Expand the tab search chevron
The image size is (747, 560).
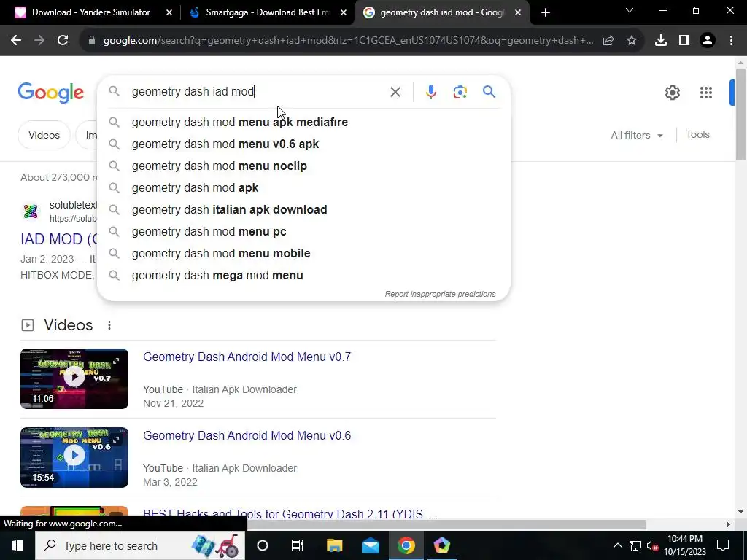[630, 10]
